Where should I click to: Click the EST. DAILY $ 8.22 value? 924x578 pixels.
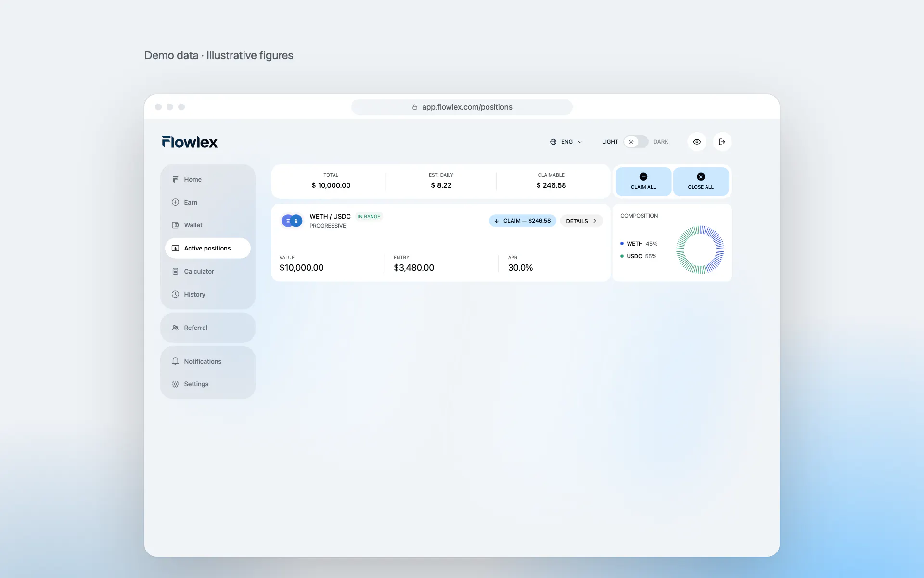tap(441, 185)
